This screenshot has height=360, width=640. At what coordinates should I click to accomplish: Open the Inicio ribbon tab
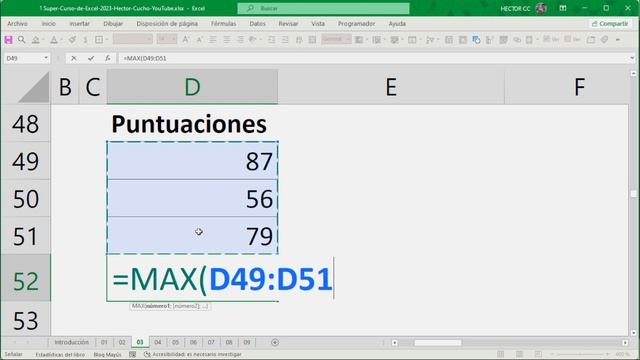tap(49, 24)
